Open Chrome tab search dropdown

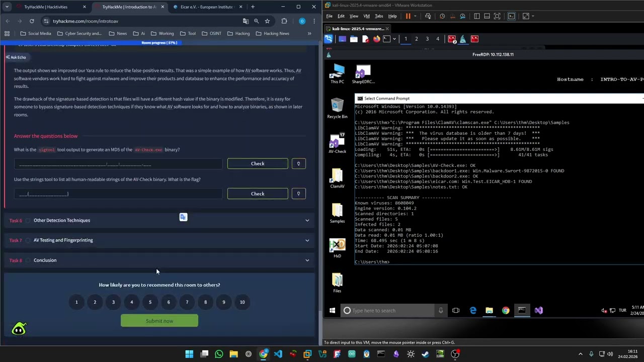(x=7, y=7)
